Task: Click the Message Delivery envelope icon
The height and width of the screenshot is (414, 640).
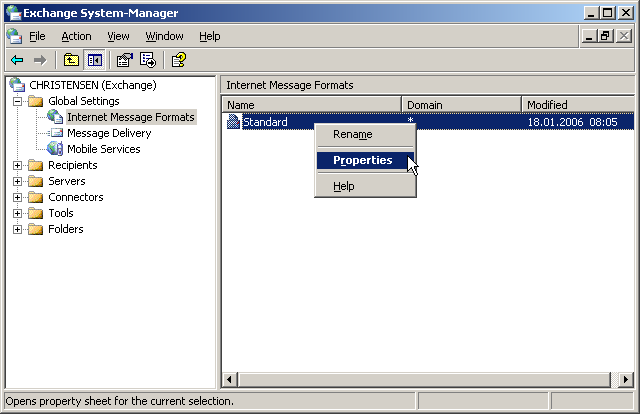Action: 55,133
